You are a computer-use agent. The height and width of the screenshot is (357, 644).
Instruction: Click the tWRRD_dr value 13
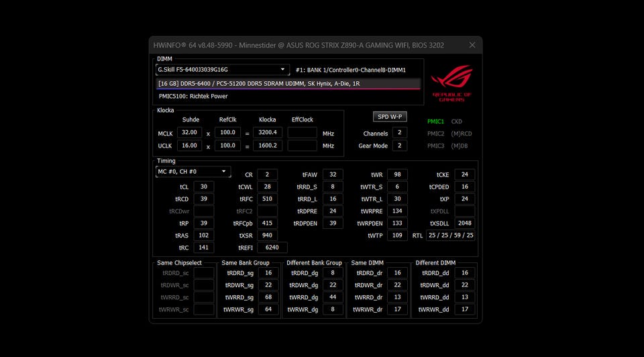397,297
